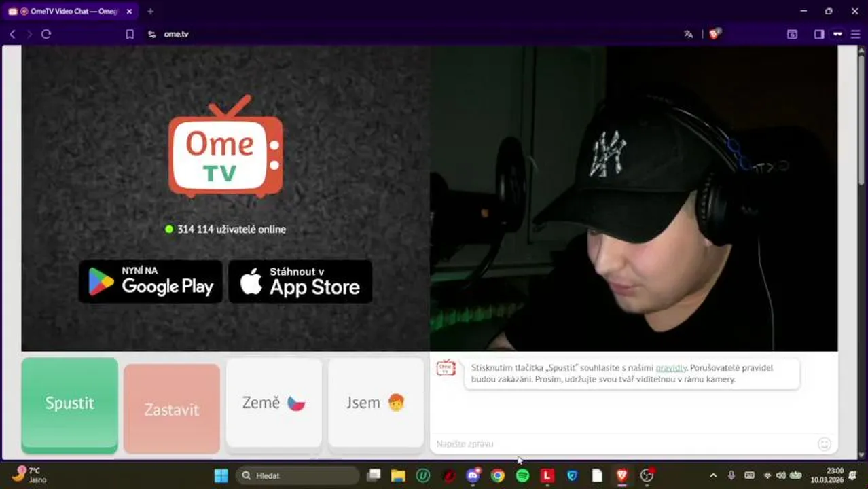Open the red L app in taskbar

[x=547, y=475]
